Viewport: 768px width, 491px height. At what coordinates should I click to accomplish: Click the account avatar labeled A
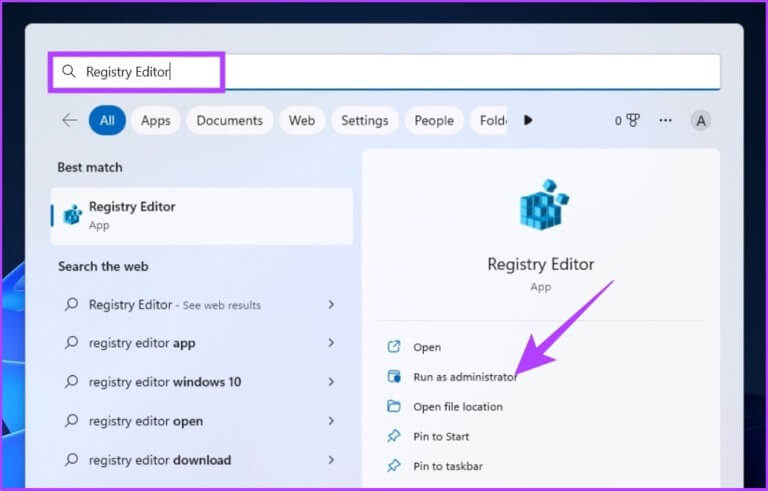pos(701,121)
